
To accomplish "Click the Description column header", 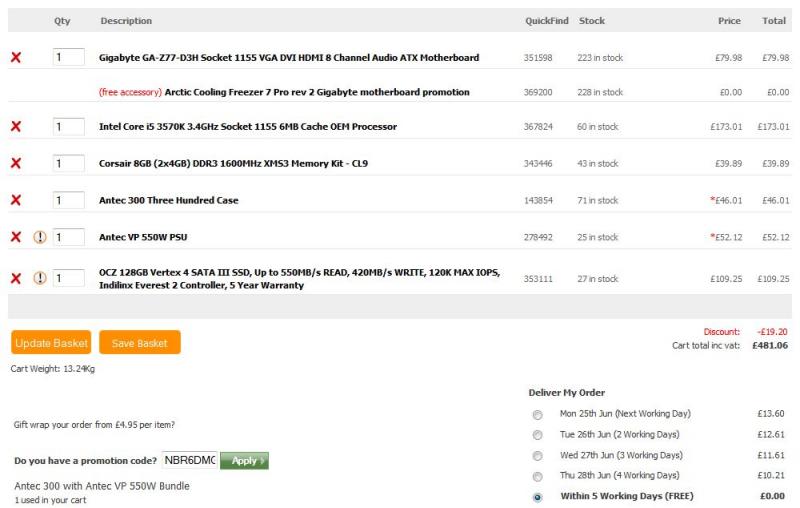I will pos(126,21).
